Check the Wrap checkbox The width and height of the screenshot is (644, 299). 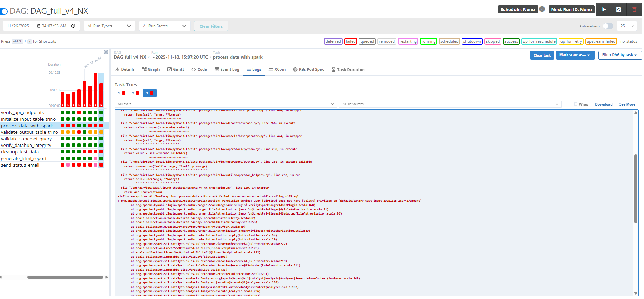pyautogui.click(x=576, y=104)
